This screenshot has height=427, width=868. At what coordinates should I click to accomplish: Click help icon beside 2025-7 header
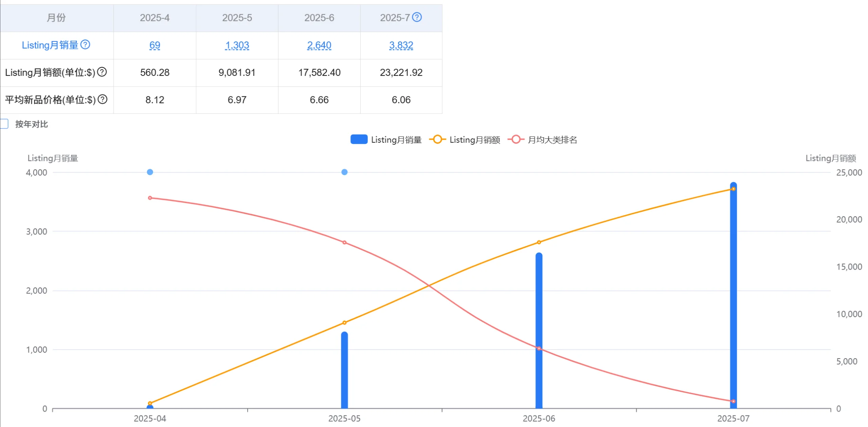point(417,17)
